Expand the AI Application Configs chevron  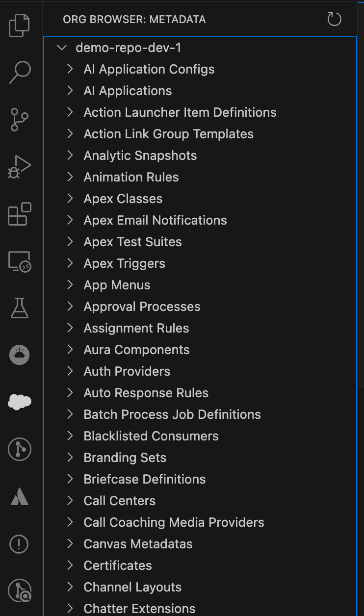click(70, 69)
